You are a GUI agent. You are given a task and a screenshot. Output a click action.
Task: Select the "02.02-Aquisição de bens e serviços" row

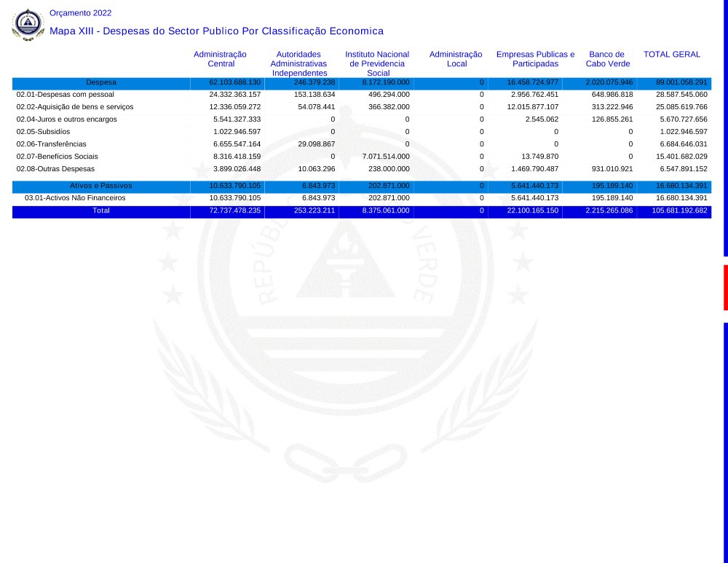(x=74, y=107)
